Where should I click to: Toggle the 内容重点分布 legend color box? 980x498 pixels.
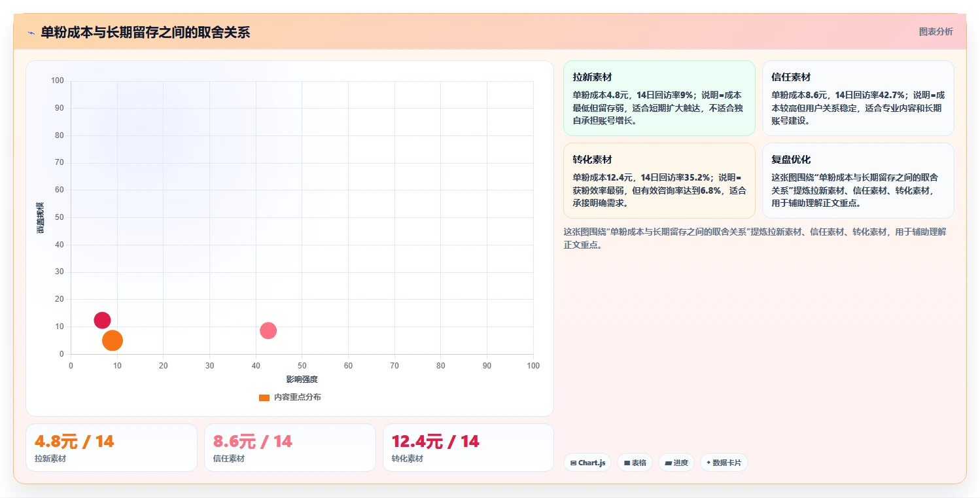pos(264,397)
